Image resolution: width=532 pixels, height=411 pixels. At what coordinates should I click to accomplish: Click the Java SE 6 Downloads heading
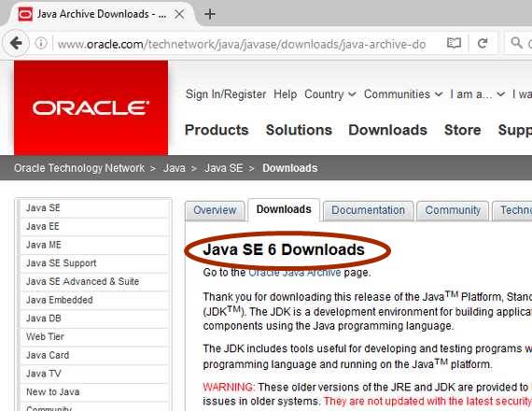(x=284, y=249)
